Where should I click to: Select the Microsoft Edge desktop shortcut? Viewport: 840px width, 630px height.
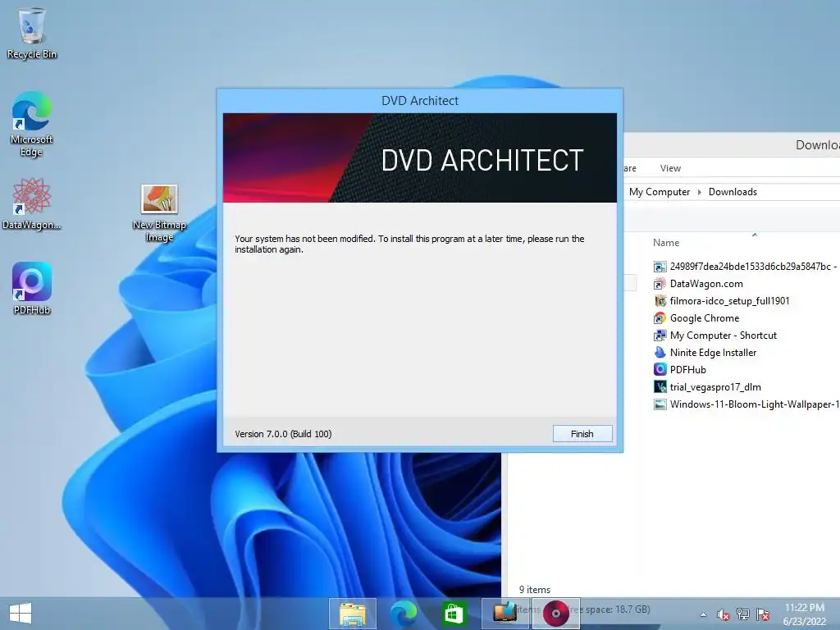click(32, 124)
